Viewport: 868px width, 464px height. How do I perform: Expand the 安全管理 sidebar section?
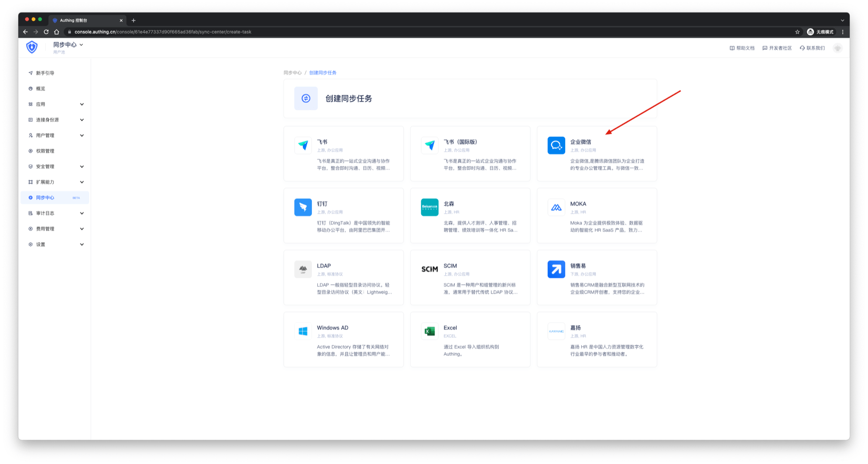coord(55,167)
